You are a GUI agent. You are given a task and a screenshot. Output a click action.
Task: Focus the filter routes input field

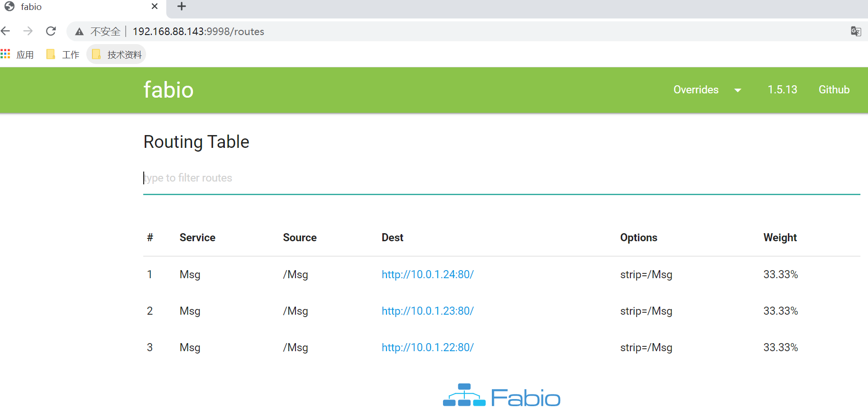(x=502, y=178)
